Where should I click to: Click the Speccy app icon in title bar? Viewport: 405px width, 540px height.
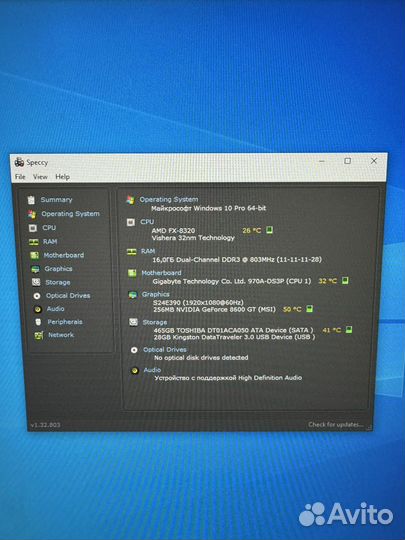[19, 162]
